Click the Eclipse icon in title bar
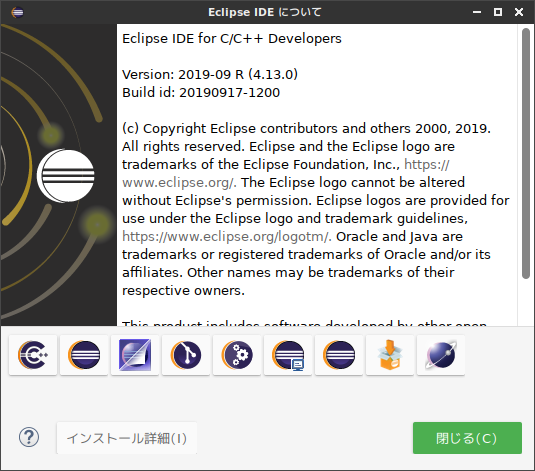The width and height of the screenshot is (535, 471). pos(17,12)
